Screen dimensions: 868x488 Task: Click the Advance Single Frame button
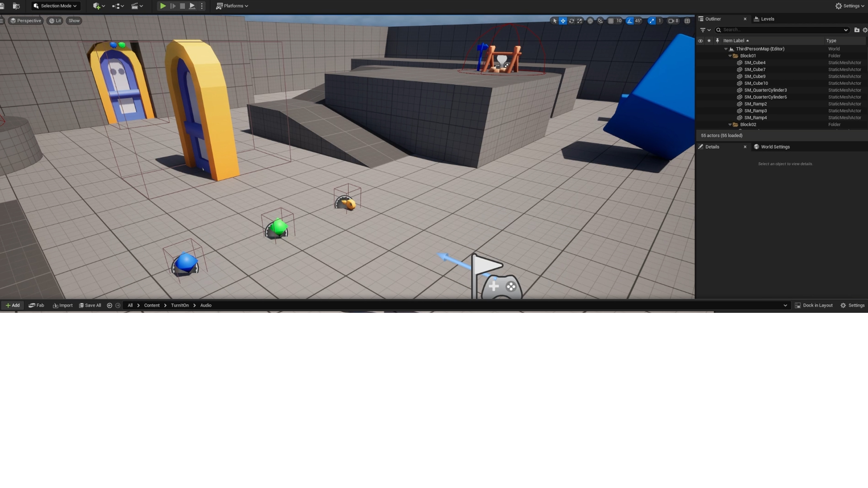173,6
